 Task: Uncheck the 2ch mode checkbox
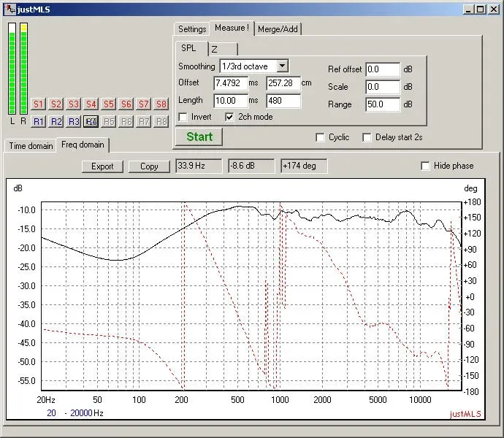pos(229,117)
